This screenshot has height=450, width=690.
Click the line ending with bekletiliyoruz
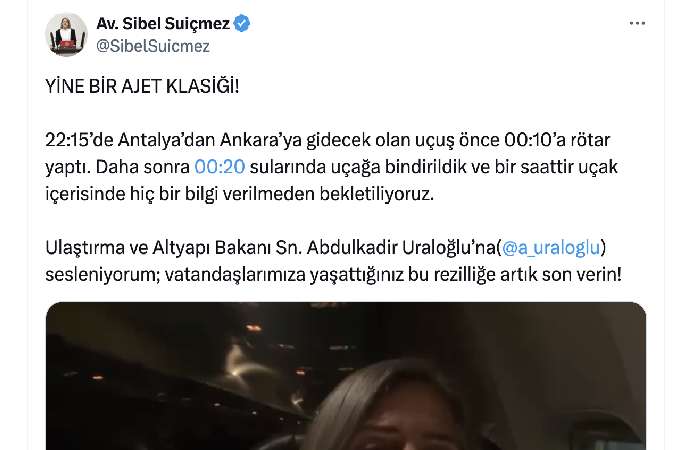239,194
